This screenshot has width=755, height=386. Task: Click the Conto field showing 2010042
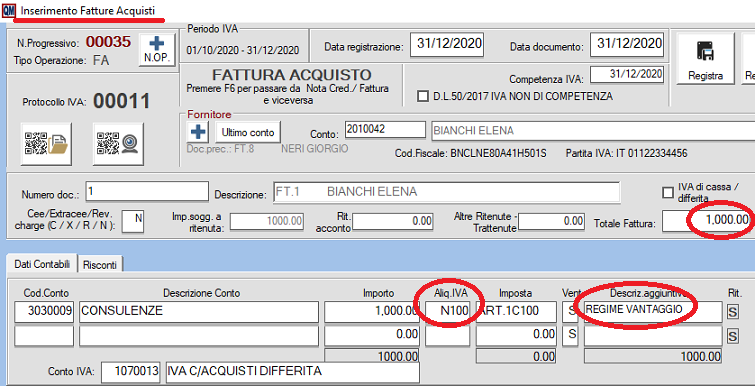tap(385, 130)
